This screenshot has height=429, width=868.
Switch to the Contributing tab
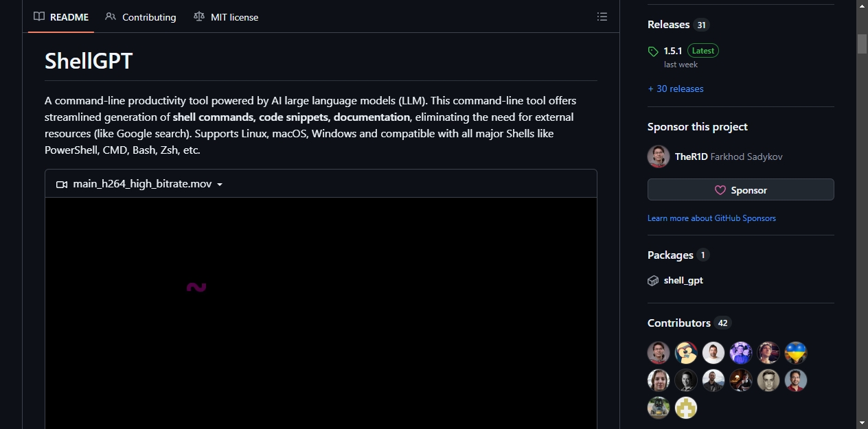pos(141,17)
